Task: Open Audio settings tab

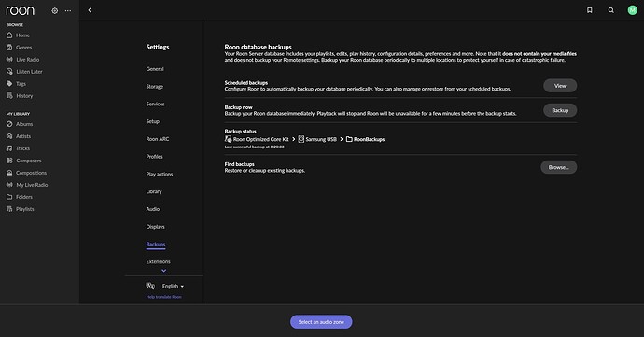Action: click(153, 209)
